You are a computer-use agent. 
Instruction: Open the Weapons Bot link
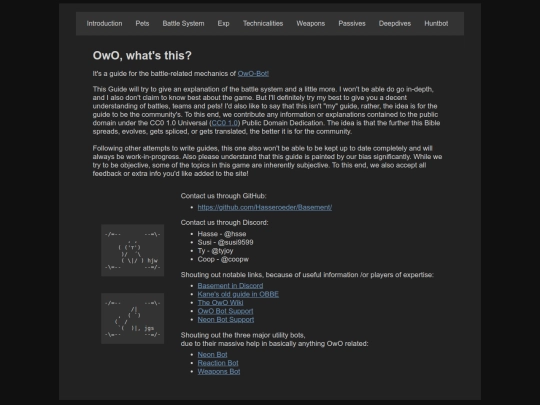click(219, 372)
